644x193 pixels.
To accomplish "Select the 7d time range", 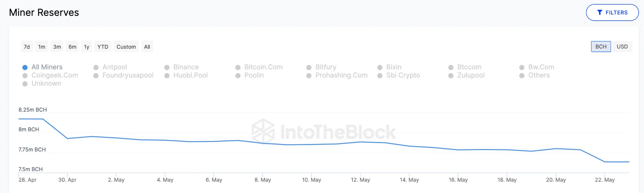I will click(27, 47).
